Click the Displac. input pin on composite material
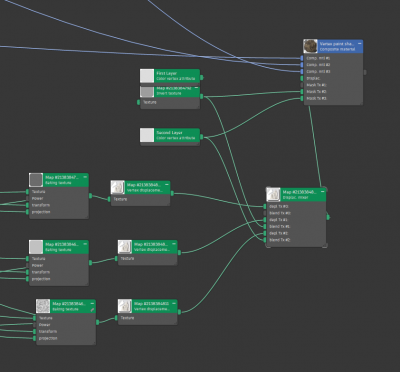The width and height of the screenshot is (400, 372). 302,78
